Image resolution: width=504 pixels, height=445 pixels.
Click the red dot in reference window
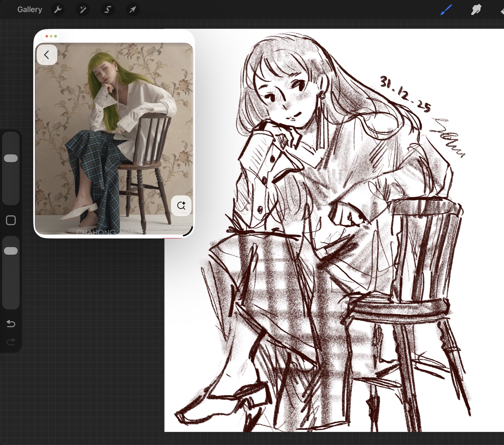point(47,36)
